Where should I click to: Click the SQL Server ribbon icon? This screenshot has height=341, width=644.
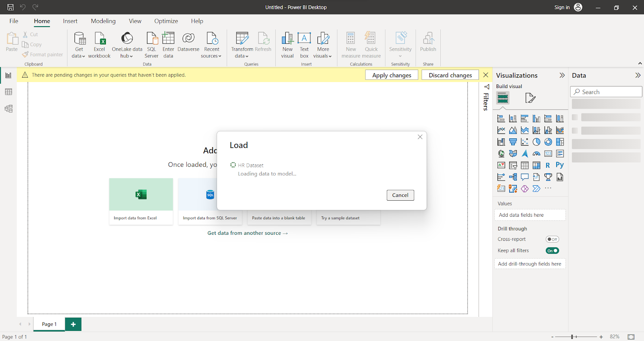click(x=152, y=45)
